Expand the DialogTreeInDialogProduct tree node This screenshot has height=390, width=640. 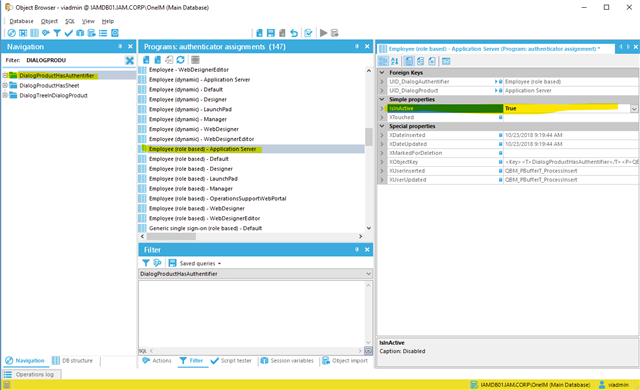pos(5,95)
